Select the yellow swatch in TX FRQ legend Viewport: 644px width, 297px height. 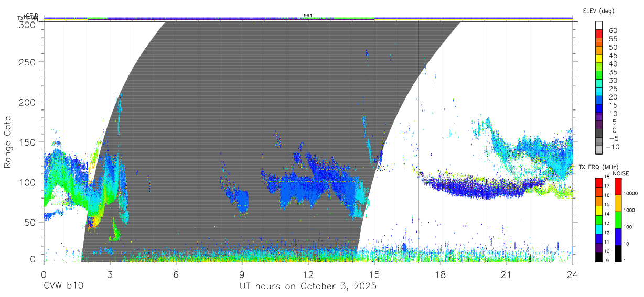(599, 211)
